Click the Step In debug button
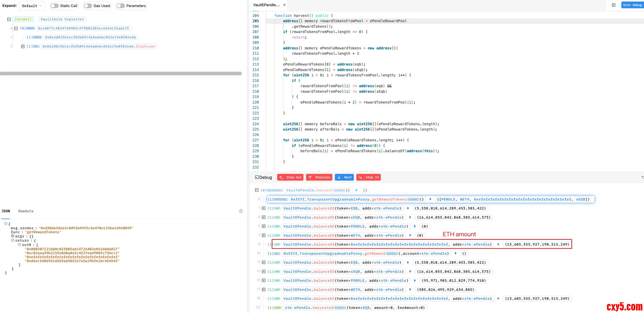The image size is (644, 313). click(369, 177)
